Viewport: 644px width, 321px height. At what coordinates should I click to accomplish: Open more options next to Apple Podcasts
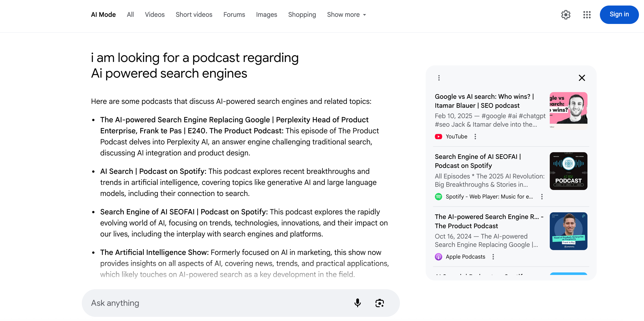click(x=493, y=257)
